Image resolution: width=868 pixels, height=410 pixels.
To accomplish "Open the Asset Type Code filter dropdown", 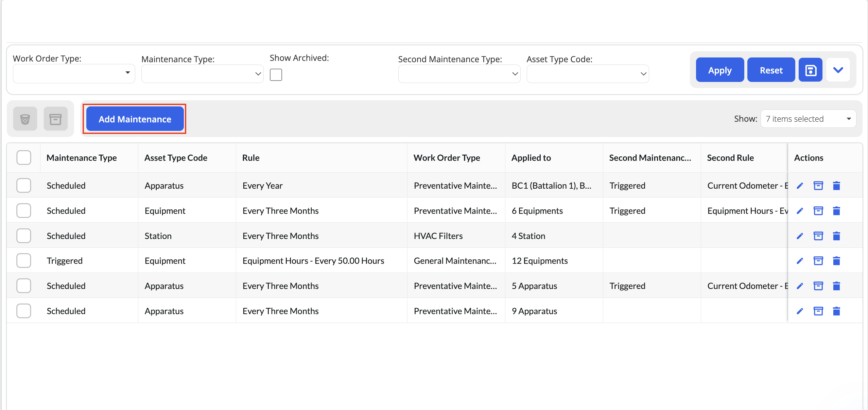I will point(588,74).
